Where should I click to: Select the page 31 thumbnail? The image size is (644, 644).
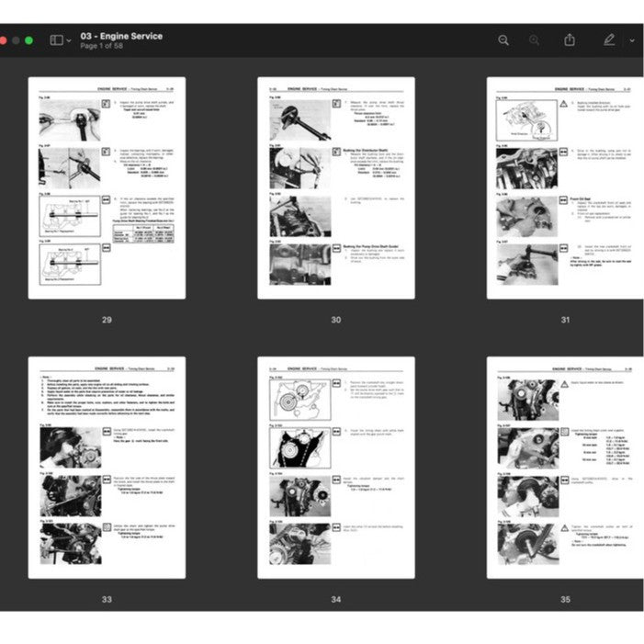pos(564,187)
